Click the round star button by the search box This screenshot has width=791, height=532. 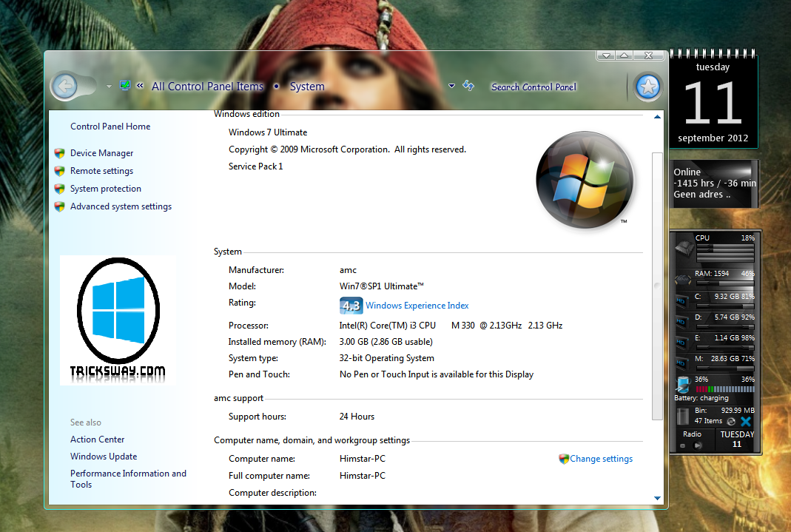click(648, 87)
